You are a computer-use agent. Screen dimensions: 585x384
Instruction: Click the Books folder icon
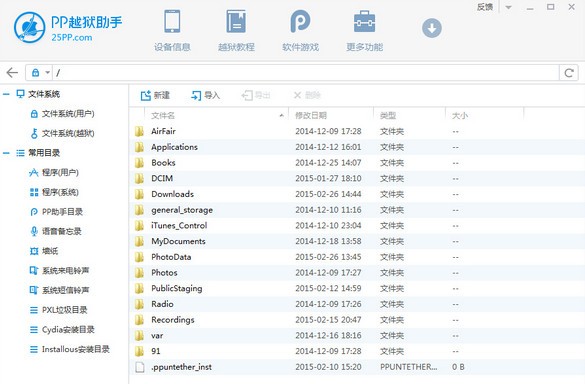point(140,162)
